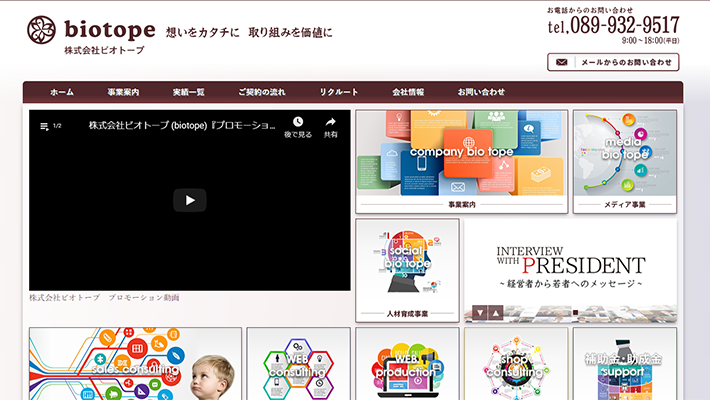Click メールからのお問い合わせ button
Screen dimensions: 710x400
[x=613, y=62]
